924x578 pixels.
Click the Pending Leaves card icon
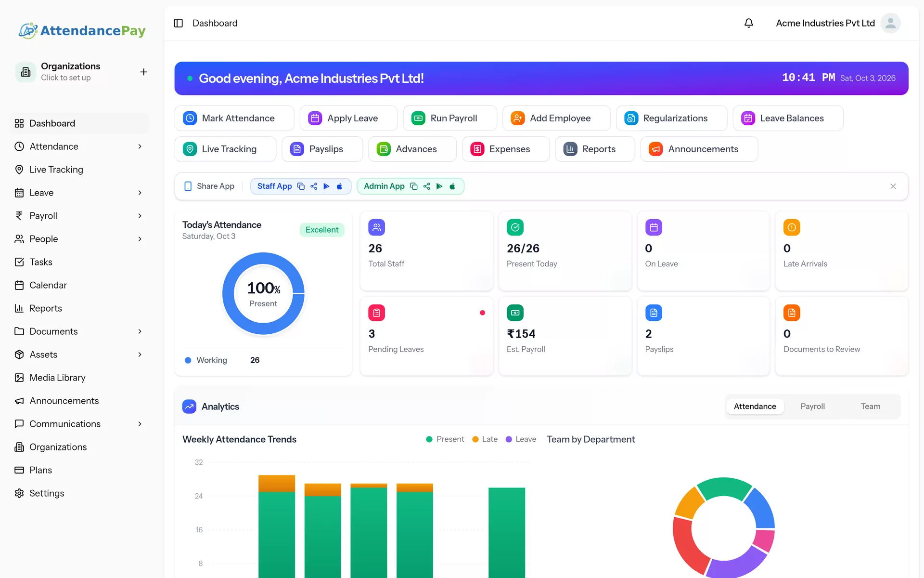[x=377, y=313]
